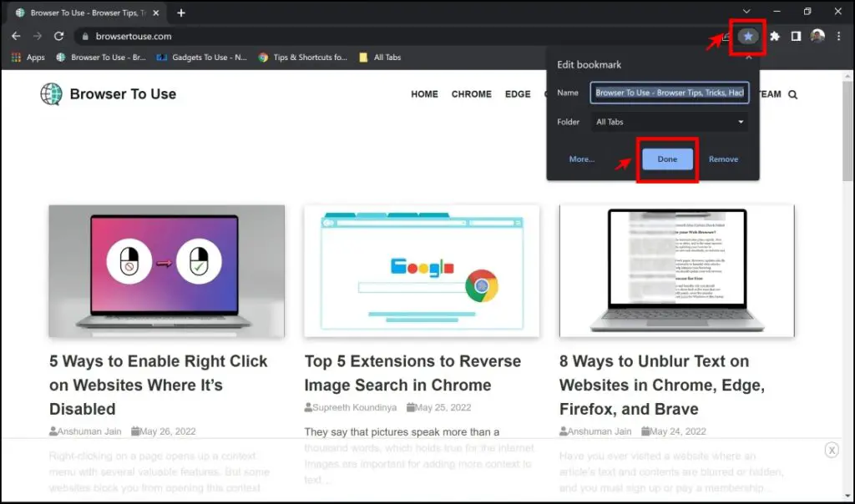
Task: Click Done in Edit bookmark dialog
Action: pyautogui.click(x=667, y=159)
